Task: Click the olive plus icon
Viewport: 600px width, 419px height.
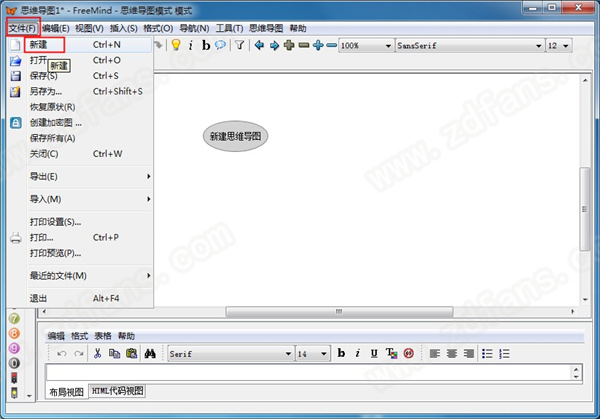Action: 289,45
